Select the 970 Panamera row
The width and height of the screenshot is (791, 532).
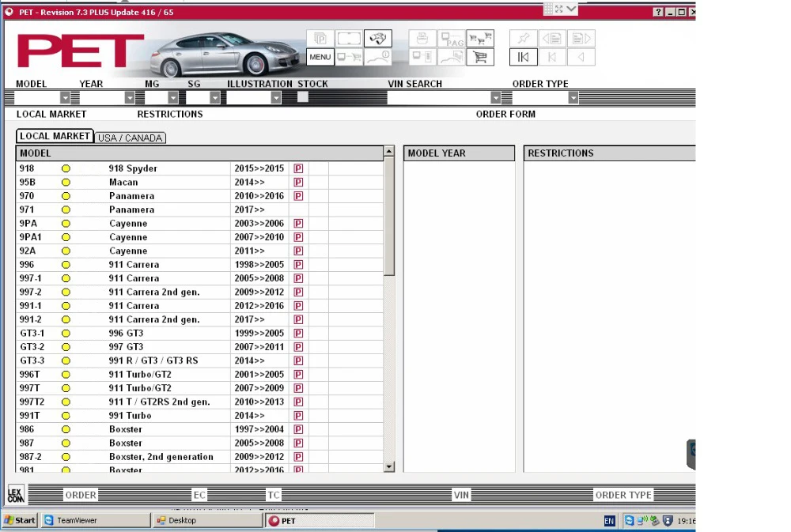[199, 196]
